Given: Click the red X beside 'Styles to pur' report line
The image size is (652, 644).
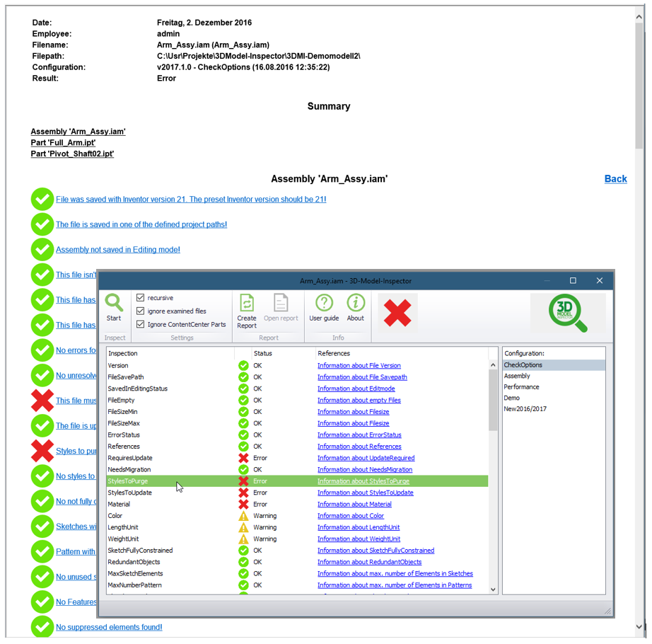Looking at the screenshot, I should click(x=42, y=451).
